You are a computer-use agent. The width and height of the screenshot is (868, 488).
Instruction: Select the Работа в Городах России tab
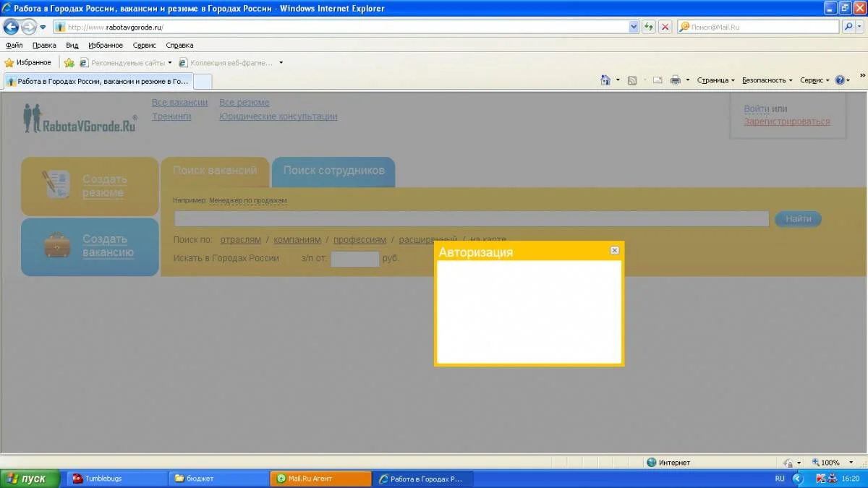pos(98,81)
